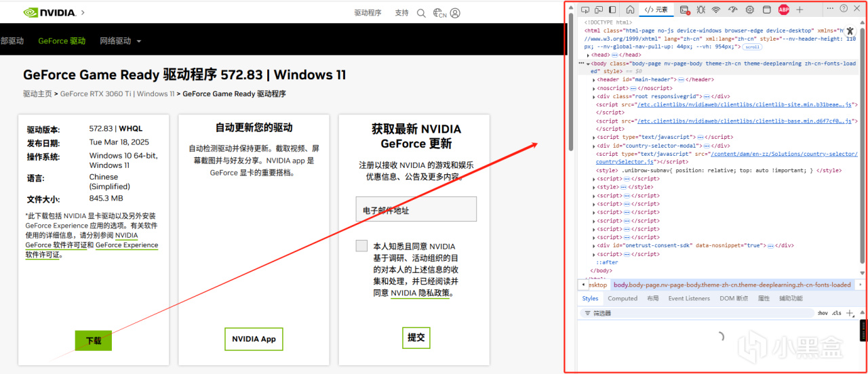The width and height of the screenshot is (868, 374).
Task: Toggle the DevTools sidebar dock icon
Action: [612, 9]
